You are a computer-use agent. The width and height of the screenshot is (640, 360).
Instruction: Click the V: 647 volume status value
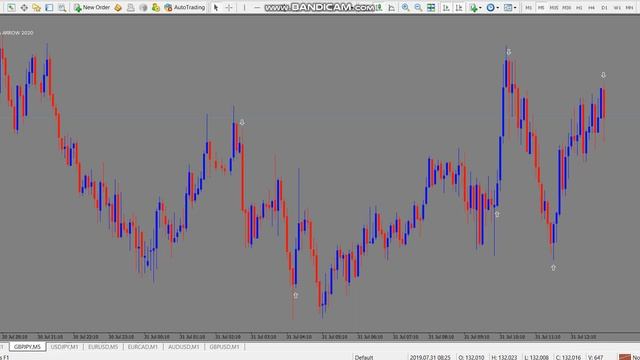[595, 357]
